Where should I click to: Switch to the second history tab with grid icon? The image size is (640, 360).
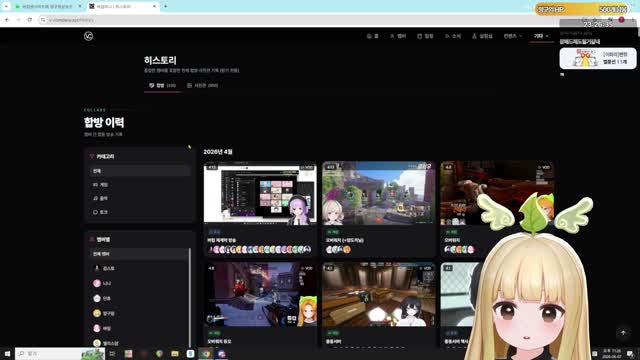point(202,85)
